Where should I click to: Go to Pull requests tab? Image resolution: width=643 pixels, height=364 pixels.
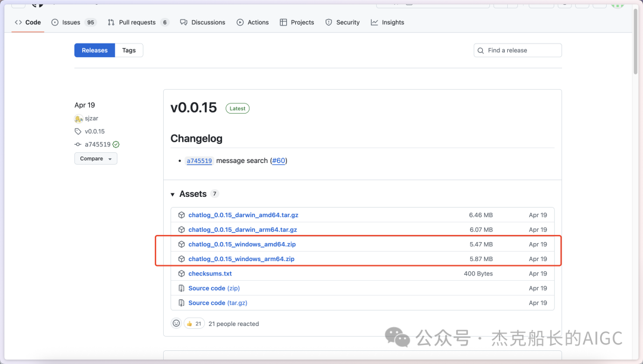pos(138,23)
